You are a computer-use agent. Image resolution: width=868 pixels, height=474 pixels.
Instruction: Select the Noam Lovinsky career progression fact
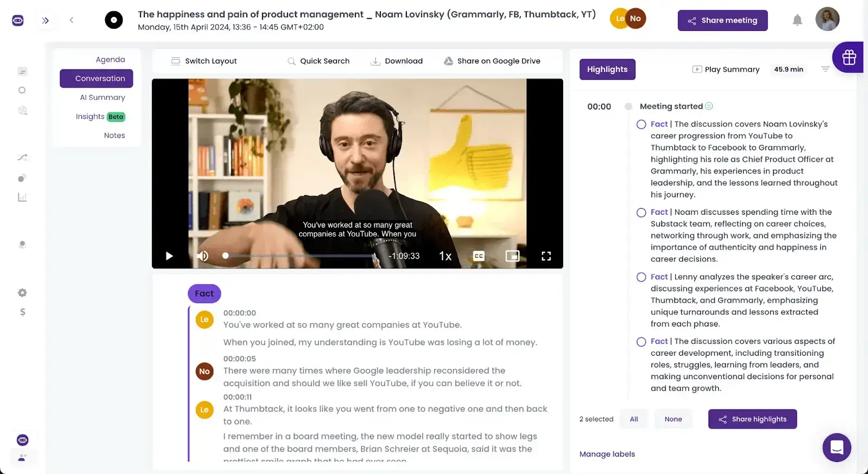click(x=641, y=124)
